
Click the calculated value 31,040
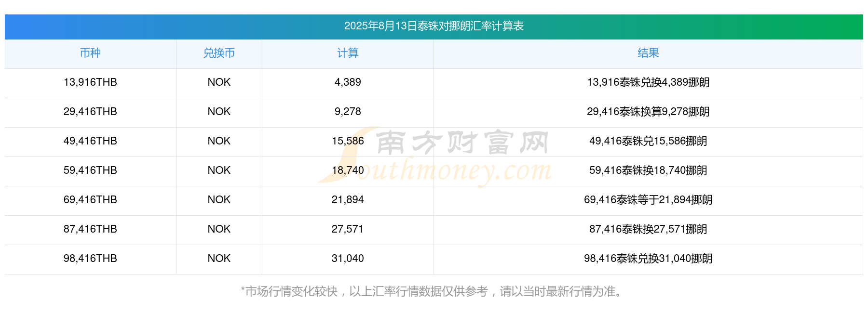pos(348,259)
